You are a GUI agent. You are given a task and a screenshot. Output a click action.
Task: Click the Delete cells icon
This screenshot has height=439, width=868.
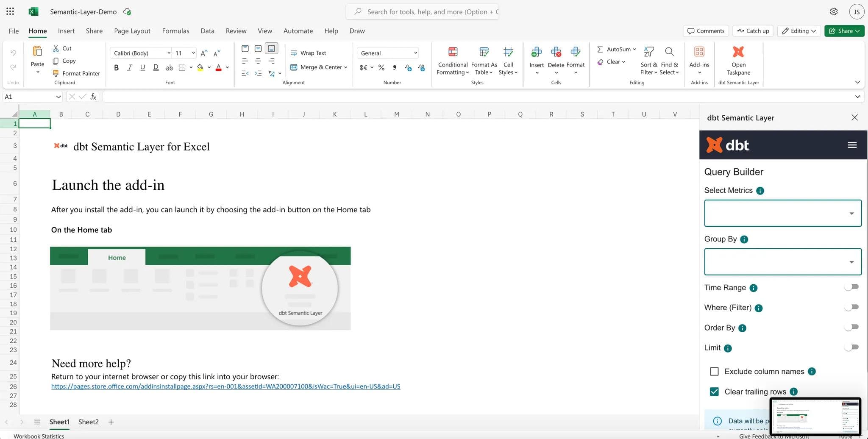point(556,52)
